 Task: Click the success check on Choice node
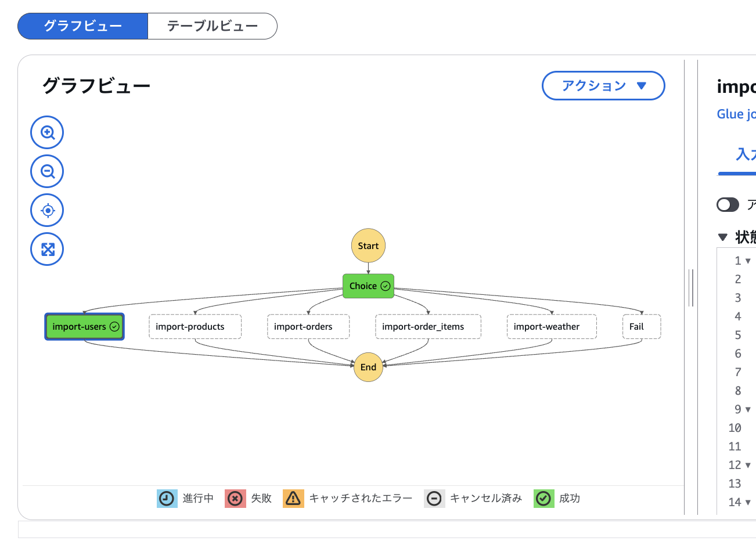tap(385, 286)
